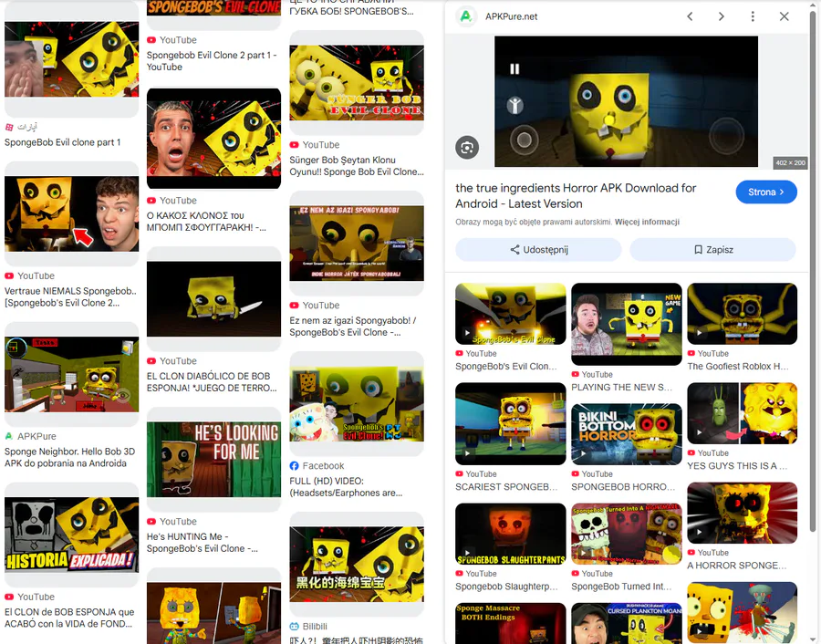Open the Strona page button
This screenshot has height=644, width=821.
coord(766,192)
